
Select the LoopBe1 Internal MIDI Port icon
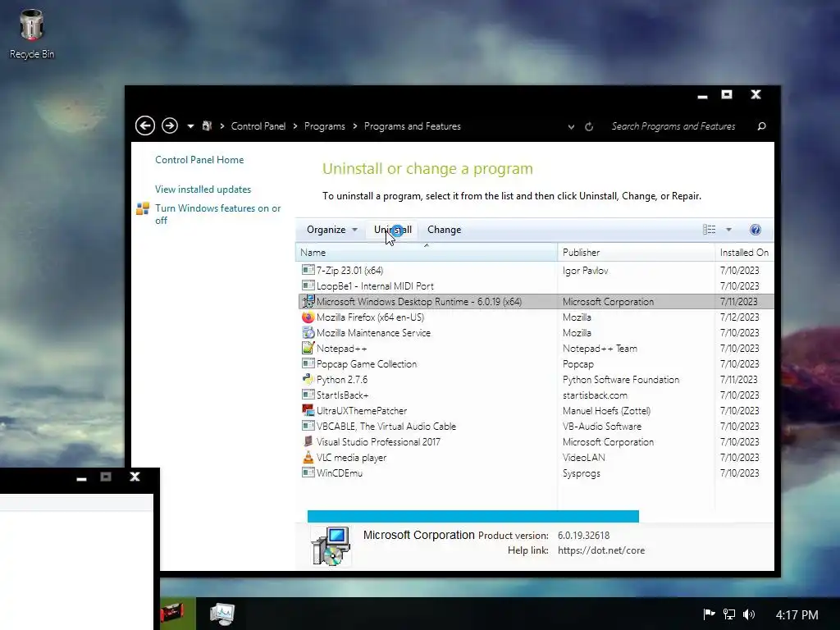click(x=308, y=285)
